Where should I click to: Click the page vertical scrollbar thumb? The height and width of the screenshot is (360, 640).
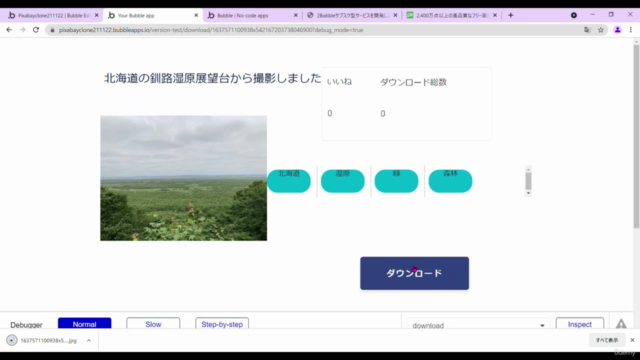636,136
